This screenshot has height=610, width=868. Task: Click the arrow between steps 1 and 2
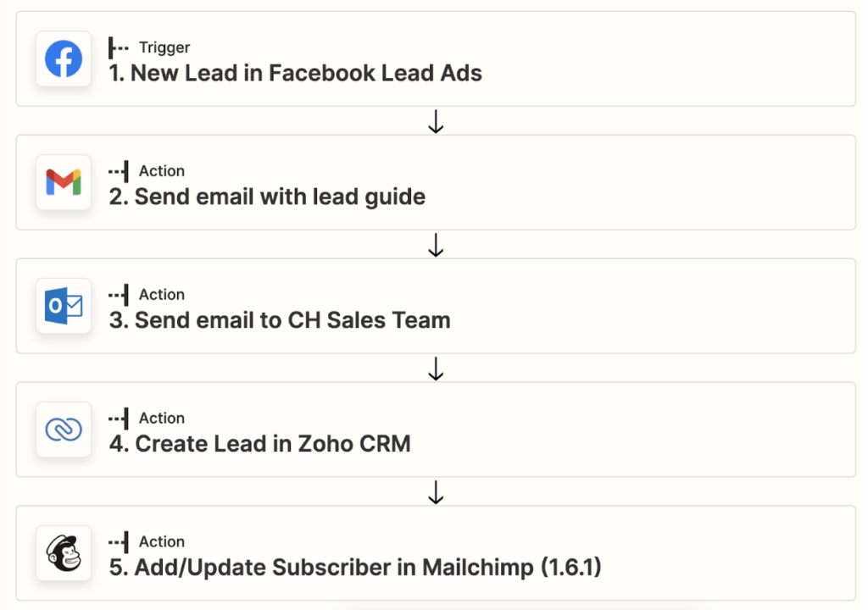pos(437,121)
